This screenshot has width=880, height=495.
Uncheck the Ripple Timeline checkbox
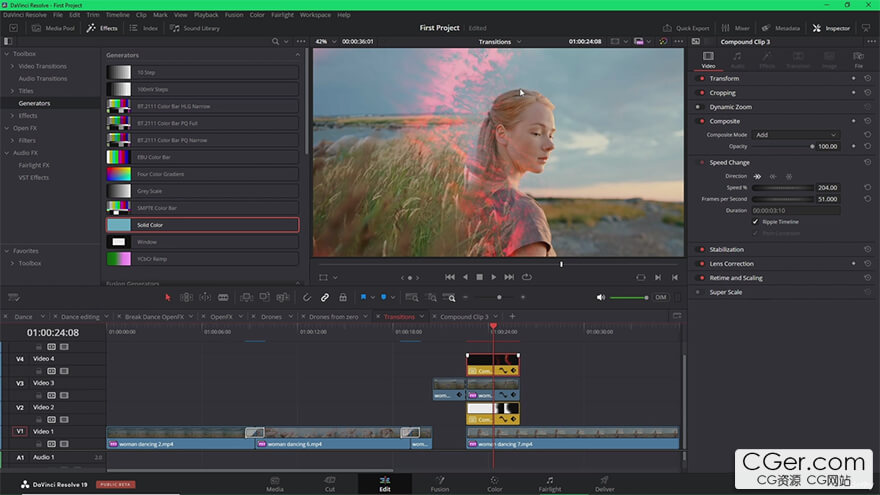click(x=755, y=222)
